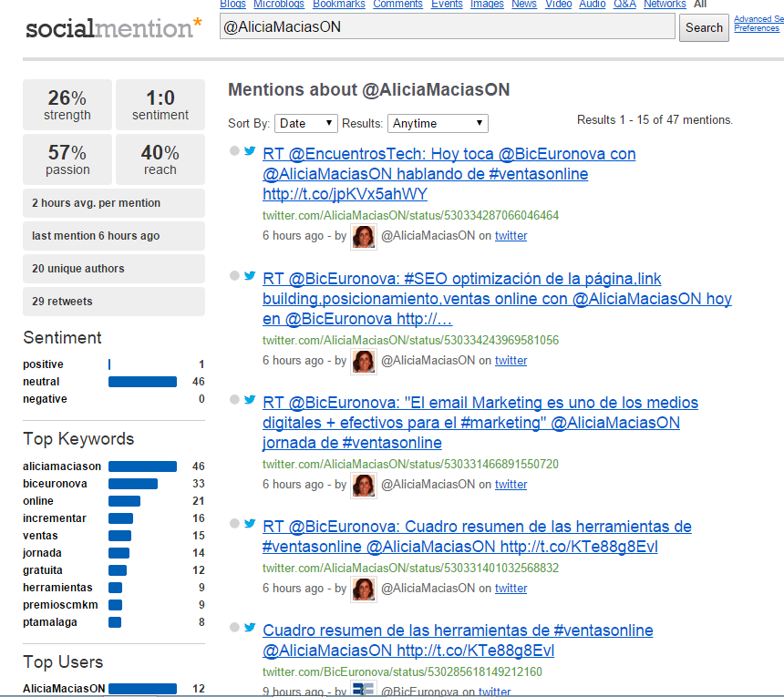This screenshot has height=697, width=784.
Task: Open the Preferences link
Action: point(756,28)
